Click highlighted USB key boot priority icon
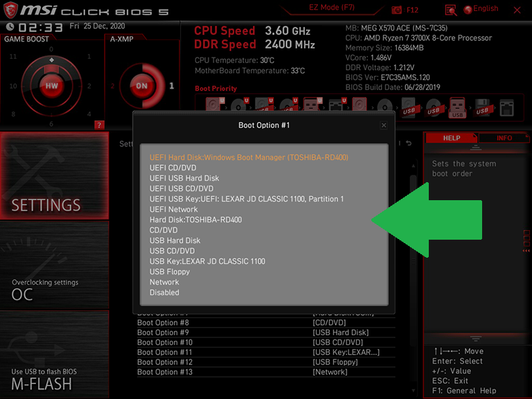532x399 pixels. coord(457,107)
